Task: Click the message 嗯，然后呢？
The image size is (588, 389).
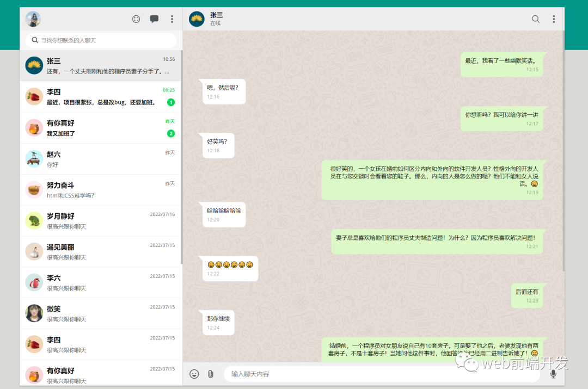Action: [x=224, y=92]
